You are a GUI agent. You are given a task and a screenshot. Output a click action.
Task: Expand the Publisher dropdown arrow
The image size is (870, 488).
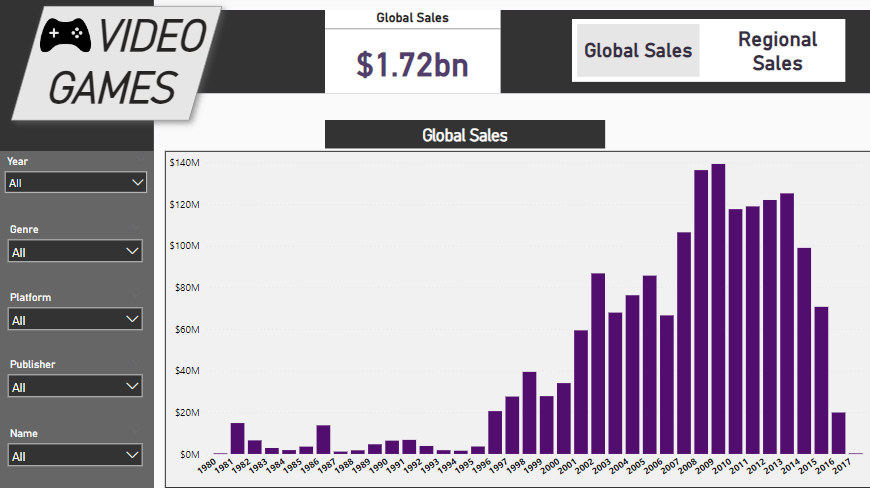click(132, 386)
